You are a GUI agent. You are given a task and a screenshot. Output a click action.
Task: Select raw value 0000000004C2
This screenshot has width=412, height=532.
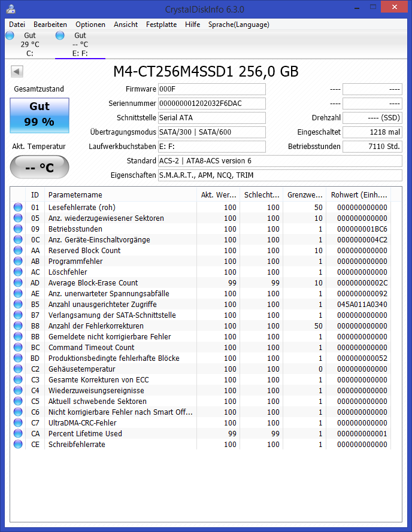point(362,240)
